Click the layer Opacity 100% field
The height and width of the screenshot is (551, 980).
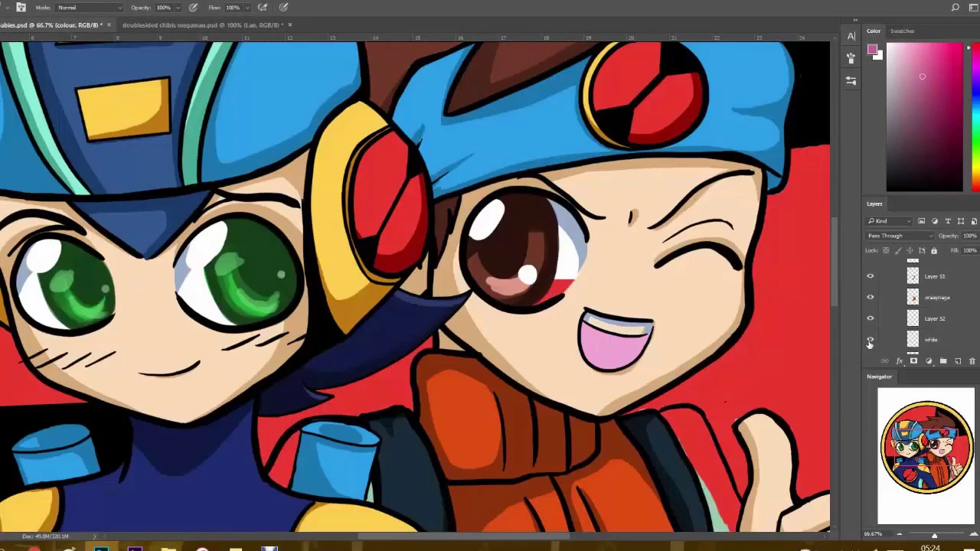969,236
